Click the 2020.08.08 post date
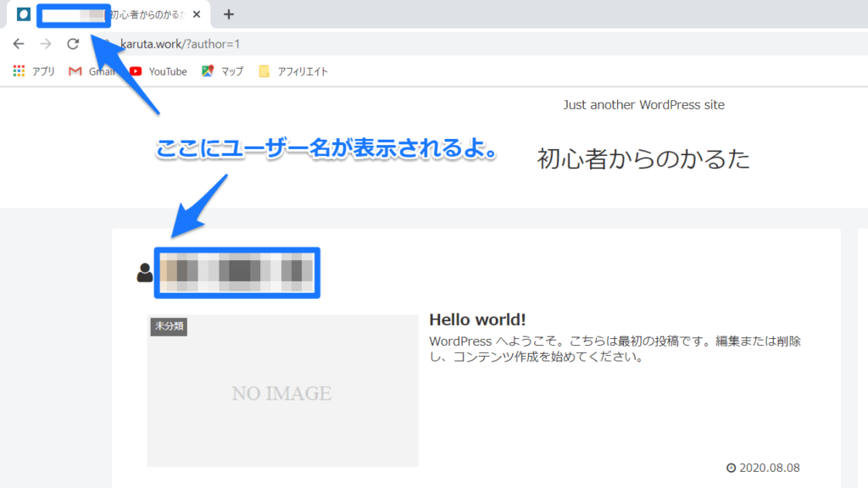Screen dimensions: 868x488 point(768,468)
